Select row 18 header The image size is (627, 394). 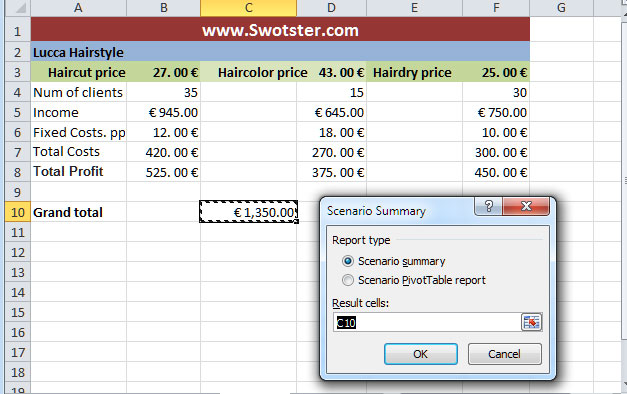click(18, 372)
